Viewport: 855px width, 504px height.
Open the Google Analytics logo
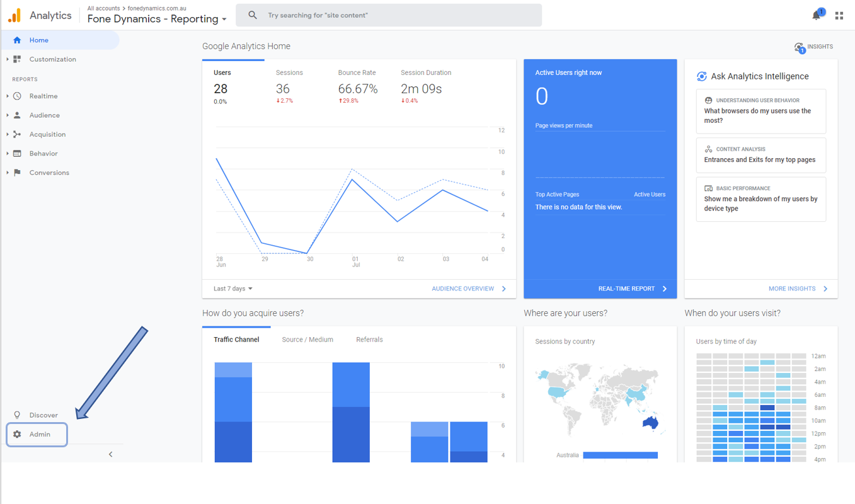pos(14,15)
